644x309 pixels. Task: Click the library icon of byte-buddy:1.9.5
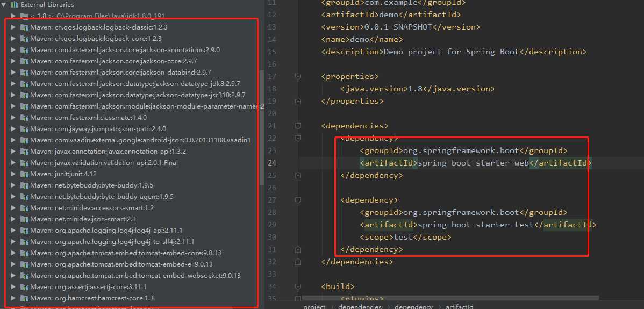(25, 185)
